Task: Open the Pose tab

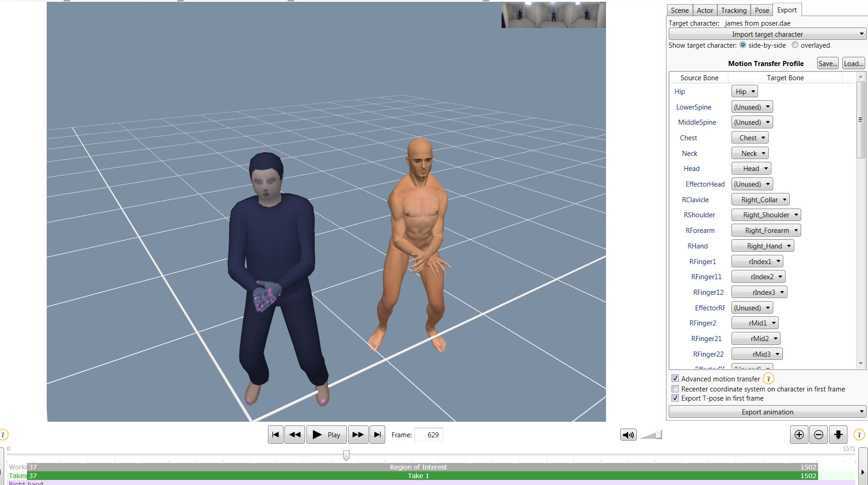Action: (762, 10)
